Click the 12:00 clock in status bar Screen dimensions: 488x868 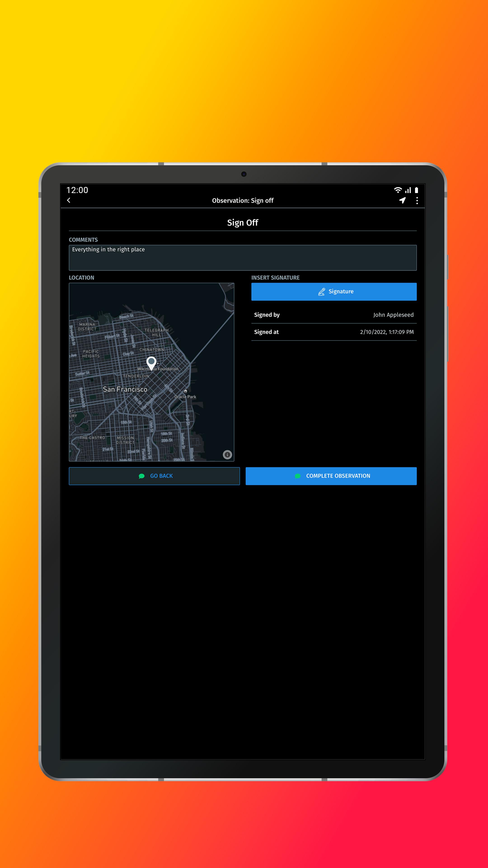(x=77, y=190)
